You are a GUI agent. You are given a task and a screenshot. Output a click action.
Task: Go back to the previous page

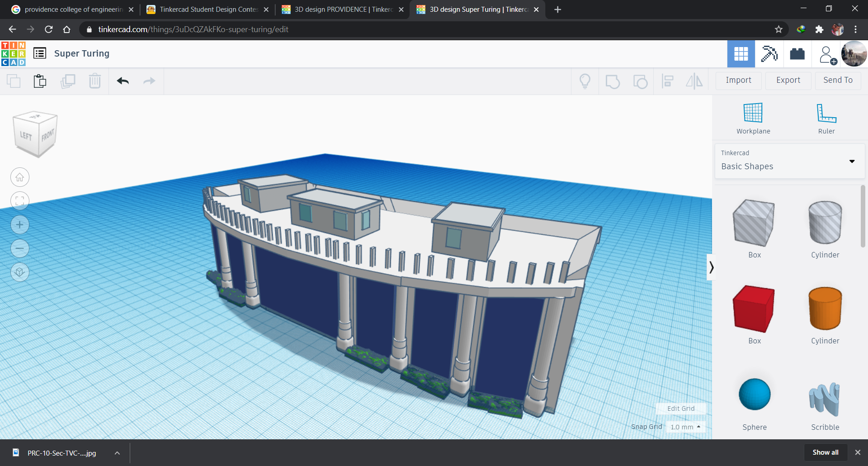[12, 29]
